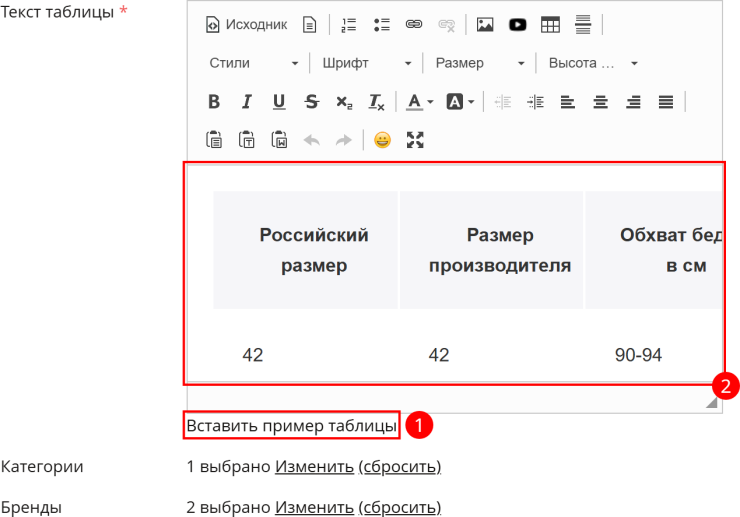The height and width of the screenshot is (517, 740).
Task: Open the Исходник source view
Action: click(246, 25)
